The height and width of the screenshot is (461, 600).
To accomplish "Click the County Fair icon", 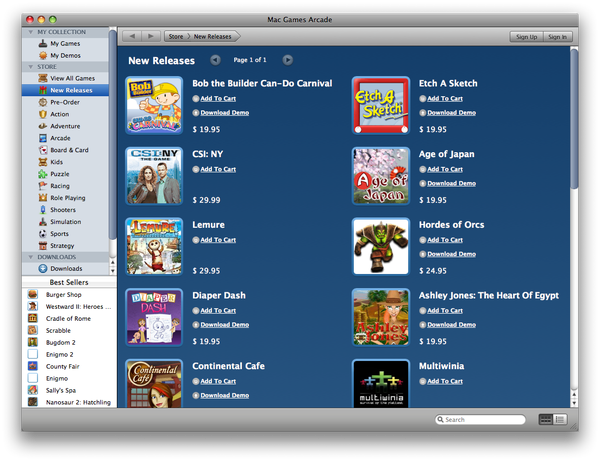I will (33, 366).
